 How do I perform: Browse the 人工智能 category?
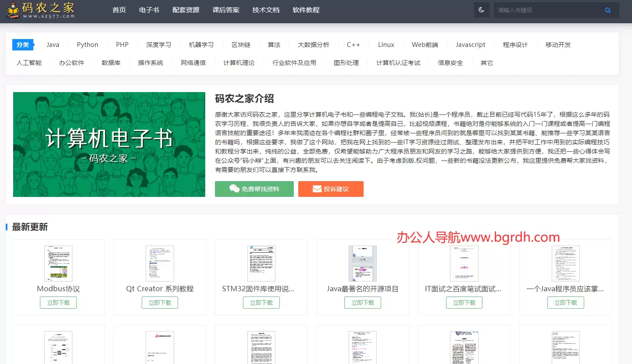(x=29, y=62)
